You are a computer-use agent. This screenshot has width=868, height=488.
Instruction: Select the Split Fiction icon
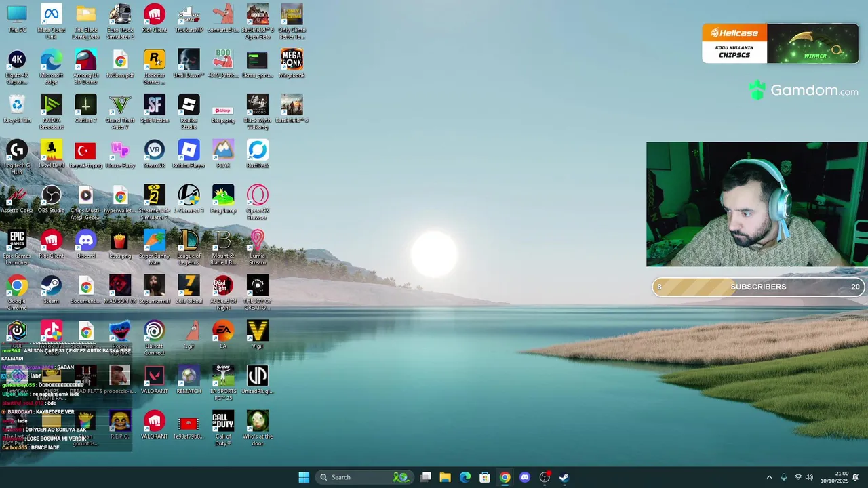click(x=155, y=108)
